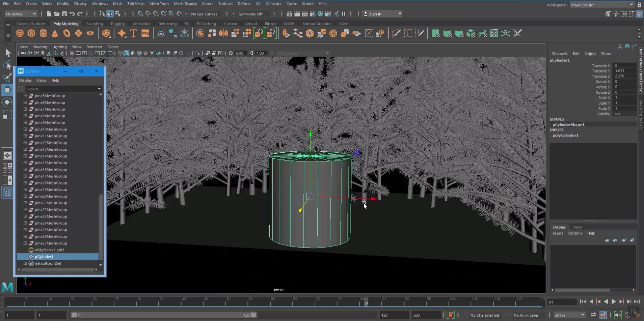Create a polygon sphere from the shelf
This screenshot has width=644, height=321.
[20, 33]
